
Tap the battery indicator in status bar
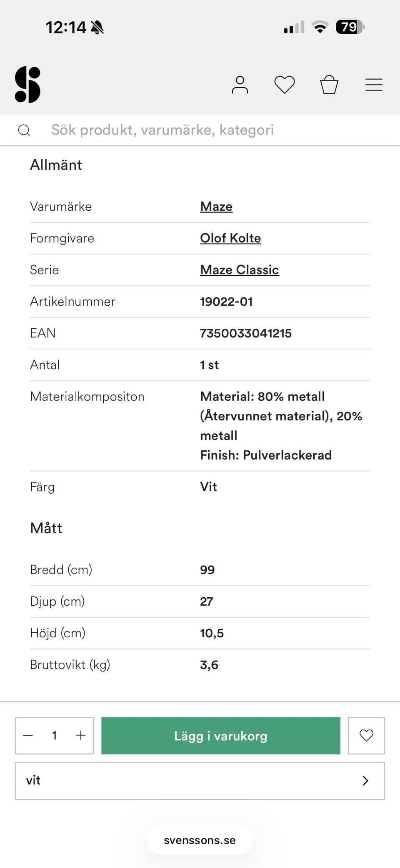pos(350,27)
